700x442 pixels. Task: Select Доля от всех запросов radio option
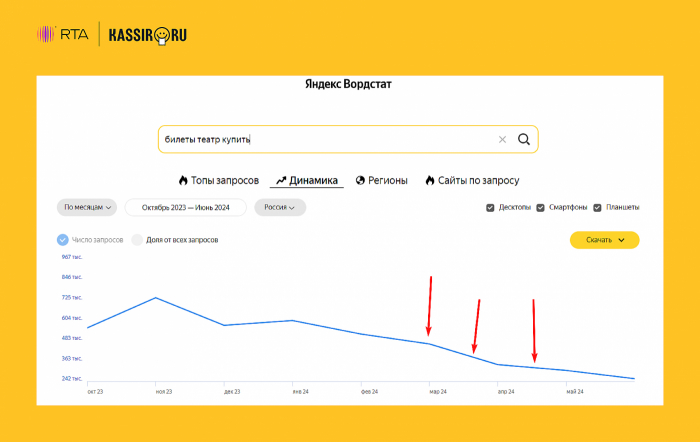click(137, 240)
